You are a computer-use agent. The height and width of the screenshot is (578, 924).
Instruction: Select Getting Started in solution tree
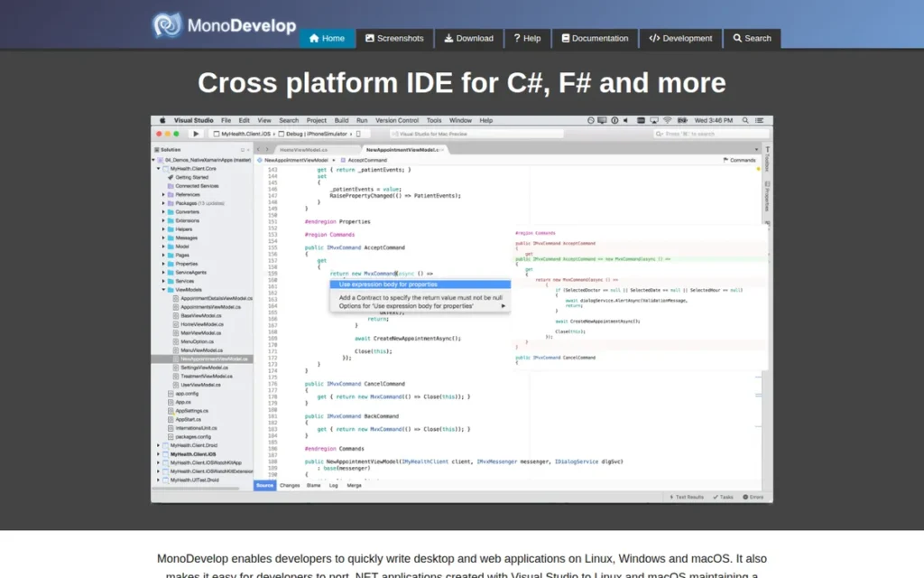(x=188, y=177)
